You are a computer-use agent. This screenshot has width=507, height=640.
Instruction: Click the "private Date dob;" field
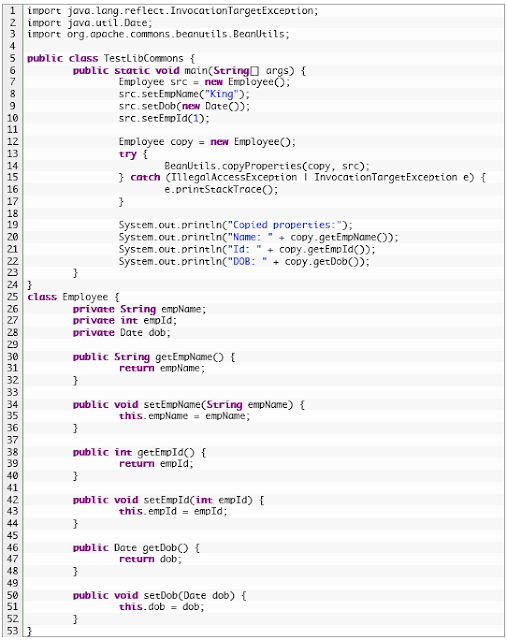(x=122, y=333)
